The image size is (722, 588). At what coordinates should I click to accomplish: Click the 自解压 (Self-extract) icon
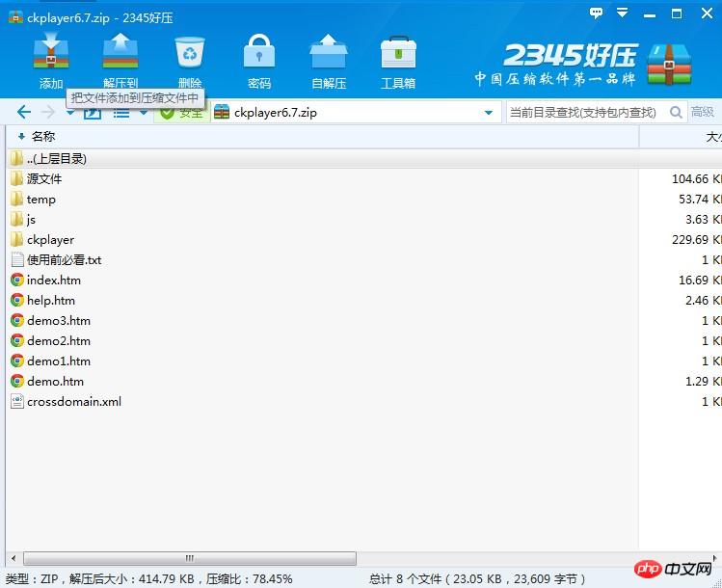point(329,52)
